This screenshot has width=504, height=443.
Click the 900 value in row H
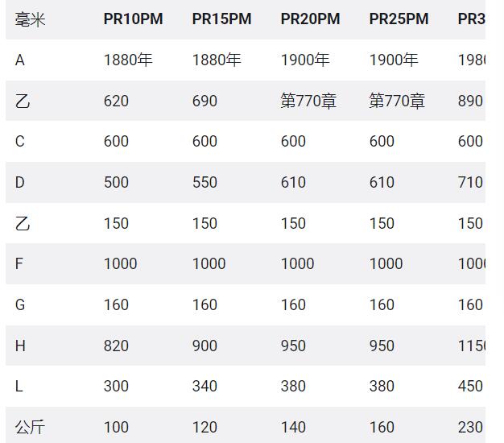click(204, 346)
